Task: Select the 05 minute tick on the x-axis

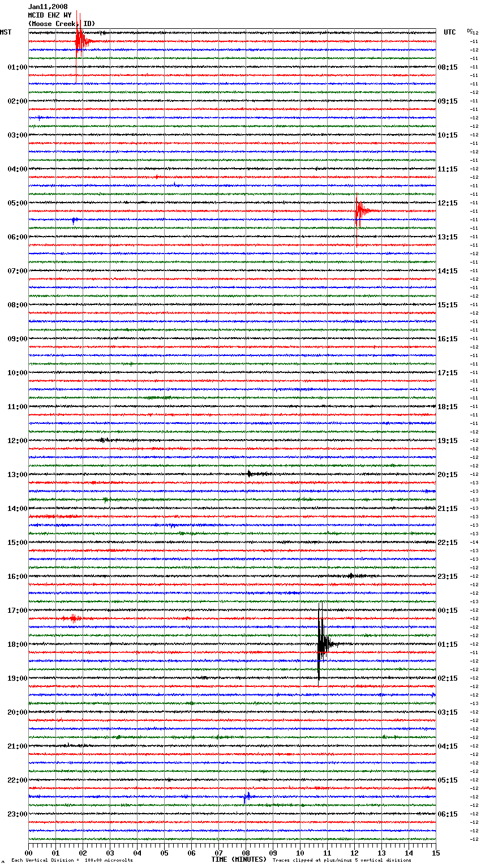Action: click(x=164, y=853)
